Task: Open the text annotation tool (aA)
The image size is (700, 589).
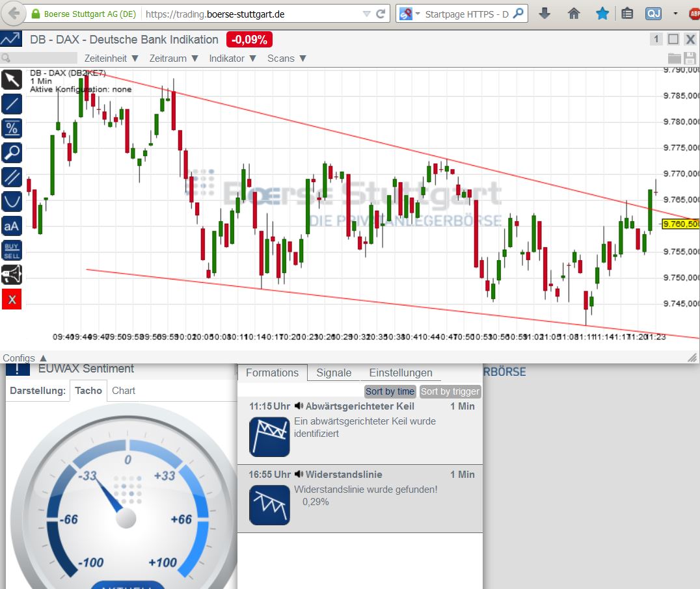Action: click(11, 226)
